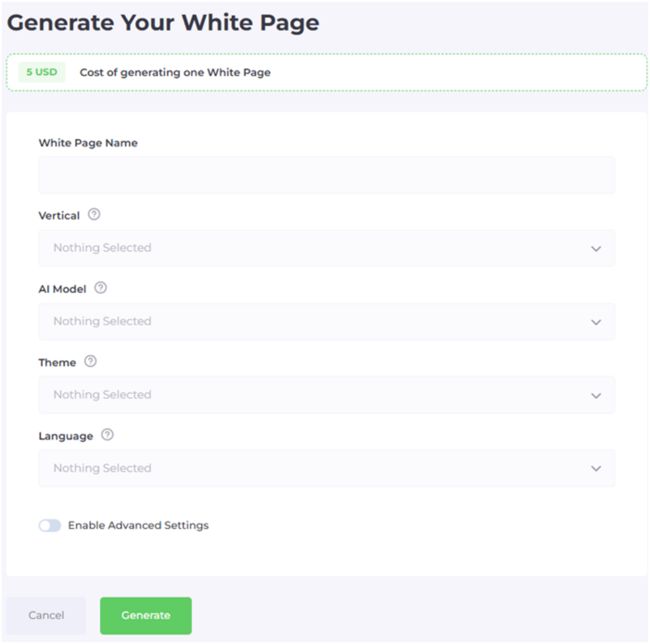650x644 pixels.
Task: Open the Theme help question mark icon
Action: click(91, 362)
